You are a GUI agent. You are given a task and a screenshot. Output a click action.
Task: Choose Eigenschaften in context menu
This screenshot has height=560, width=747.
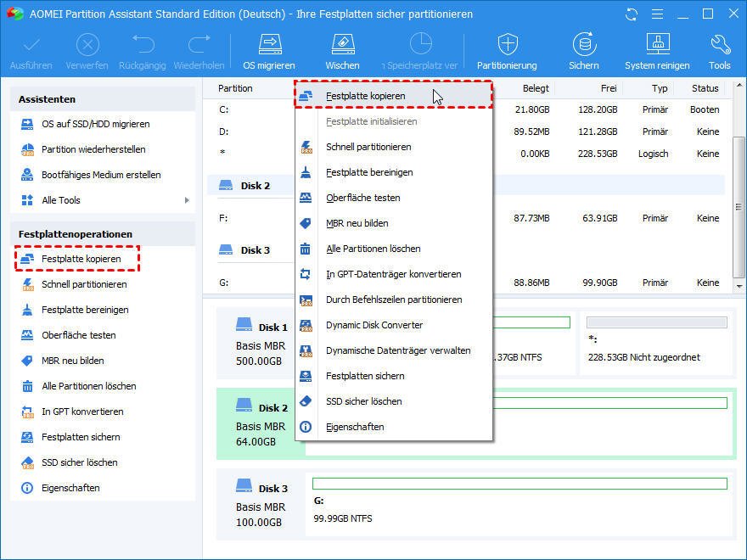coord(394,427)
